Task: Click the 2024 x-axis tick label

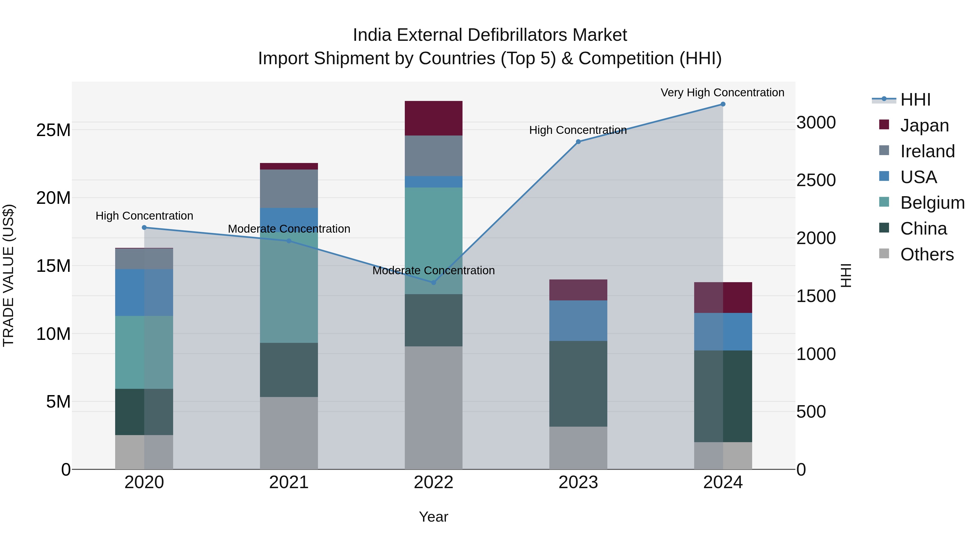Action: [x=723, y=482]
